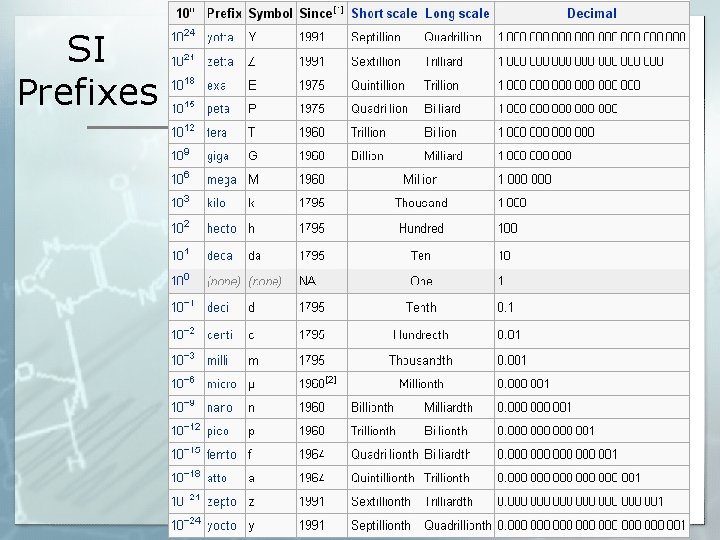Screen dimensions: 720x540
Task: Open the "hecto" prefix link
Action: pyautogui.click(x=222, y=228)
